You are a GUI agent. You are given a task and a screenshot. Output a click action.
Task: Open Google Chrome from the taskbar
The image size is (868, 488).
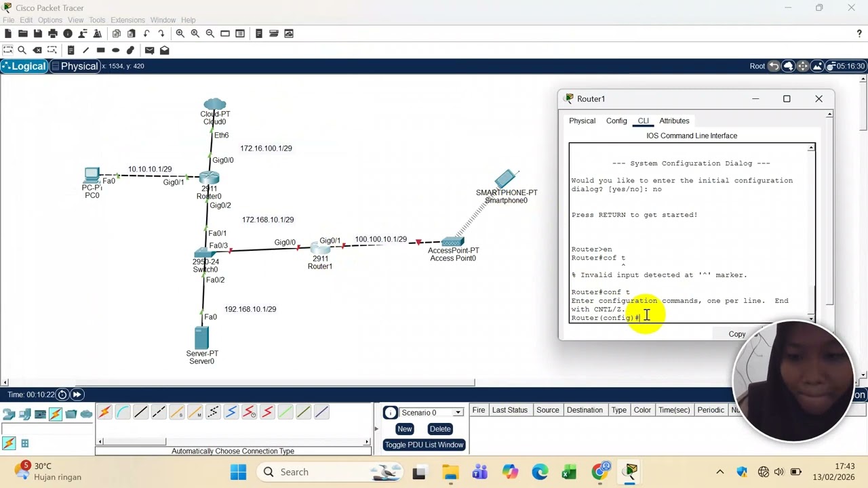pyautogui.click(x=600, y=472)
